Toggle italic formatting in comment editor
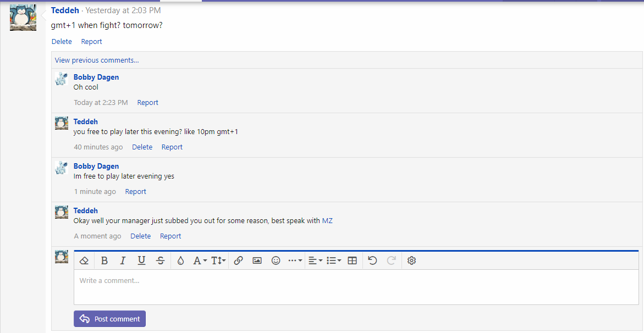Viewport: 644px width, 333px height. 123,260
